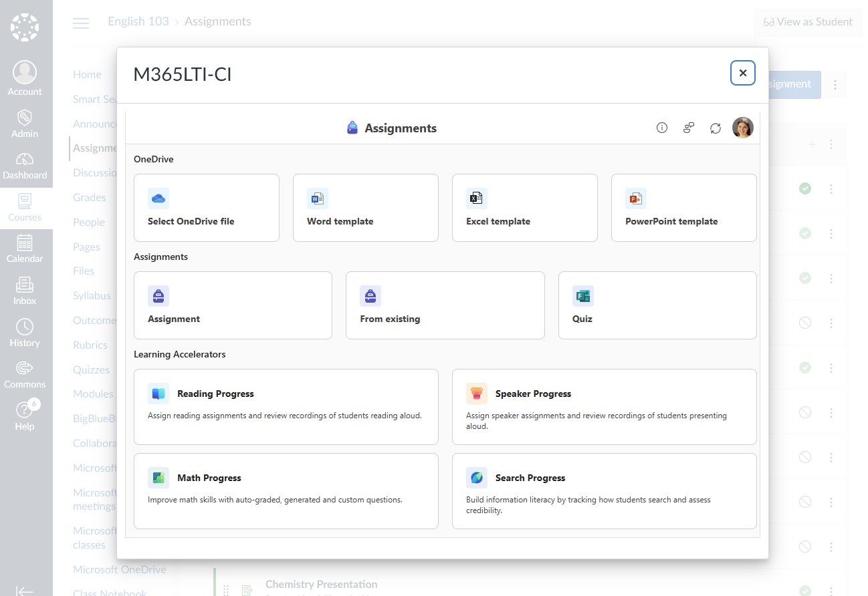Open the assignment group options kebab menu

(x=831, y=144)
